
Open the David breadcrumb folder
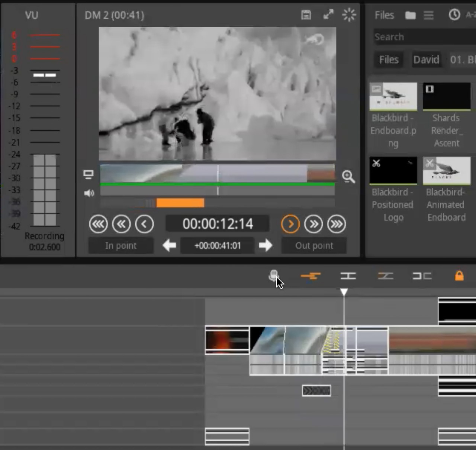coord(426,60)
